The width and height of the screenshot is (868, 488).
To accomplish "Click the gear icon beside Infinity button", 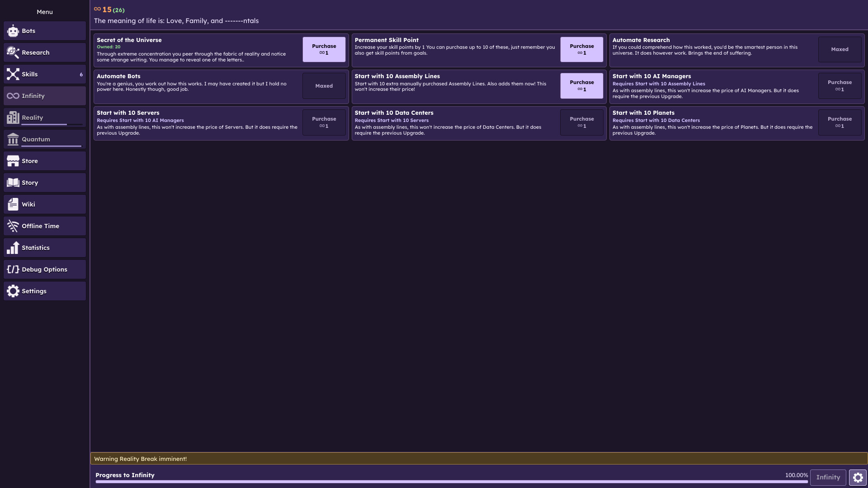I will pos(858,477).
